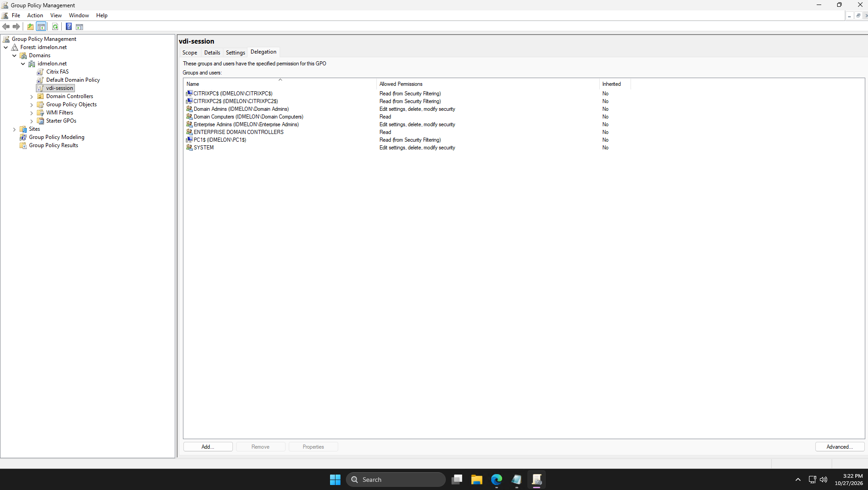Launch Microsoft Edge from taskbar
This screenshot has width=868, height=490.
point(497,480)
